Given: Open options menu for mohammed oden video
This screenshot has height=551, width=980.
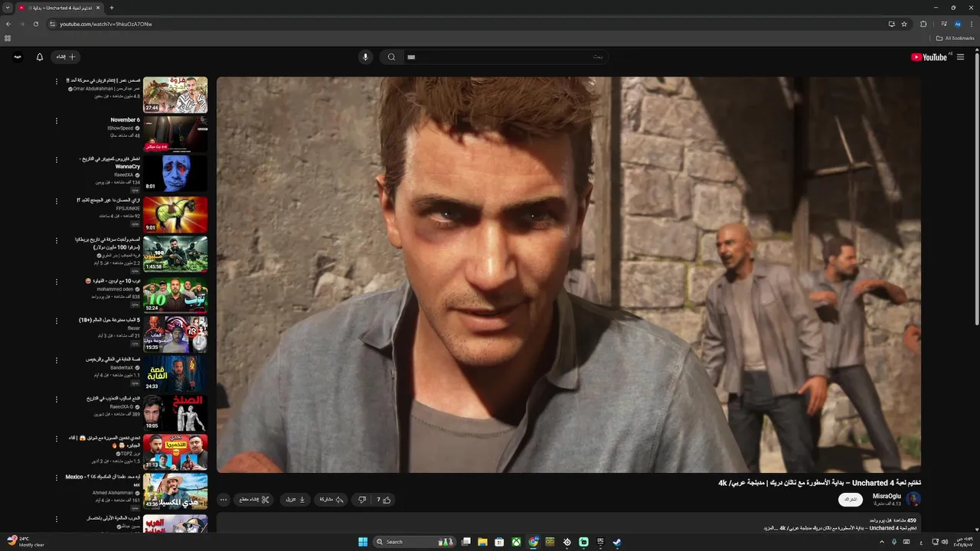Looking at the screenshot, I should 56,282.
